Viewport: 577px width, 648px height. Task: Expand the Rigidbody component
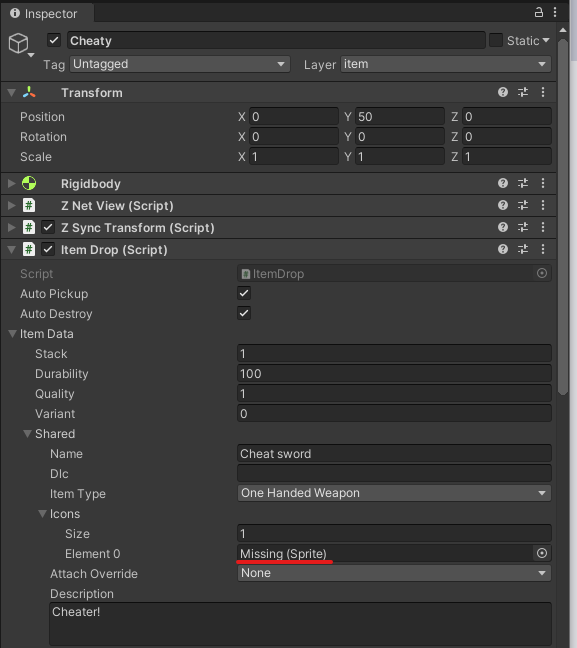point(12,183)
